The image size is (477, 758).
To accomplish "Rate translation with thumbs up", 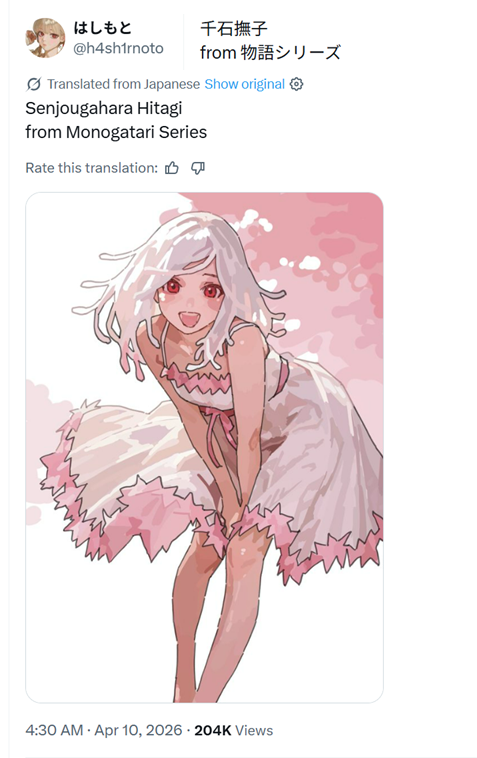I will pos(172,168).
